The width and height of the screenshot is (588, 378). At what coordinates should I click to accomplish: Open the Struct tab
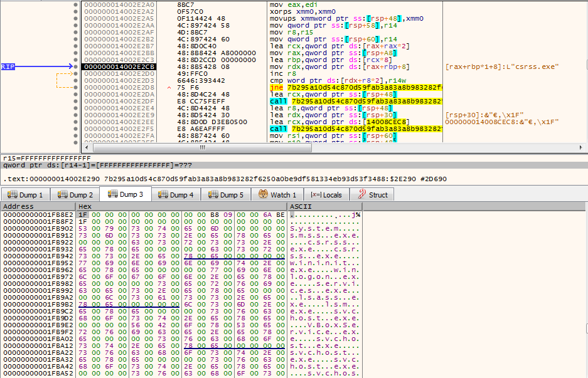(x=372, y=195)
